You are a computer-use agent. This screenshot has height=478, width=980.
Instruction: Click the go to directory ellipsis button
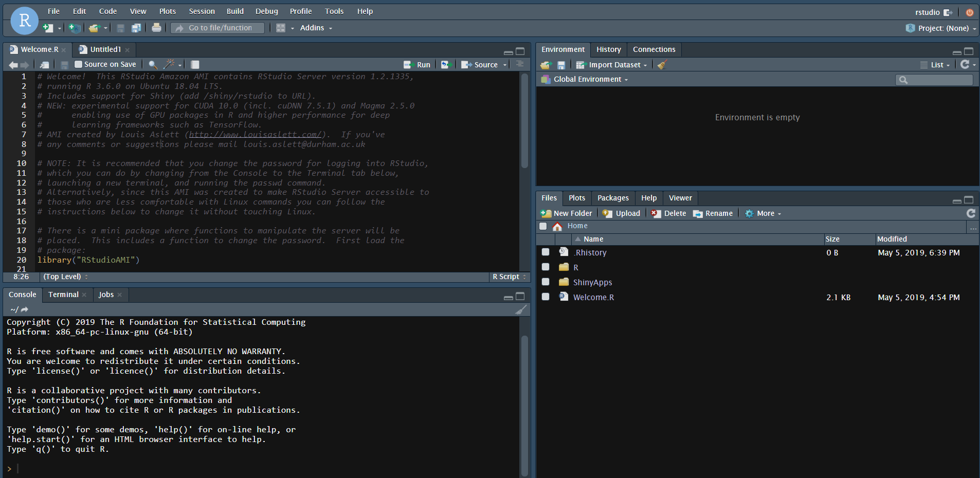[973, 227]
